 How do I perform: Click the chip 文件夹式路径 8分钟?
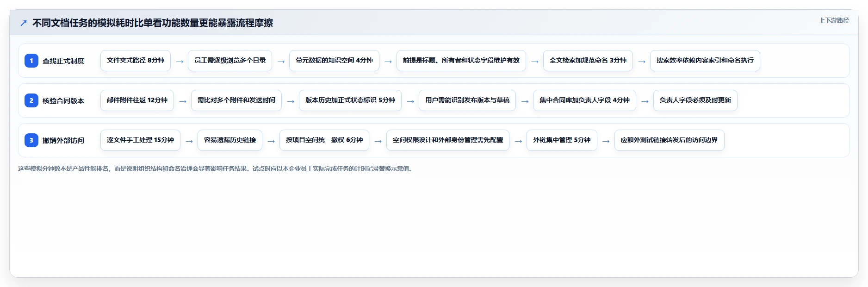pyautogui.click(x=136, y=61)
